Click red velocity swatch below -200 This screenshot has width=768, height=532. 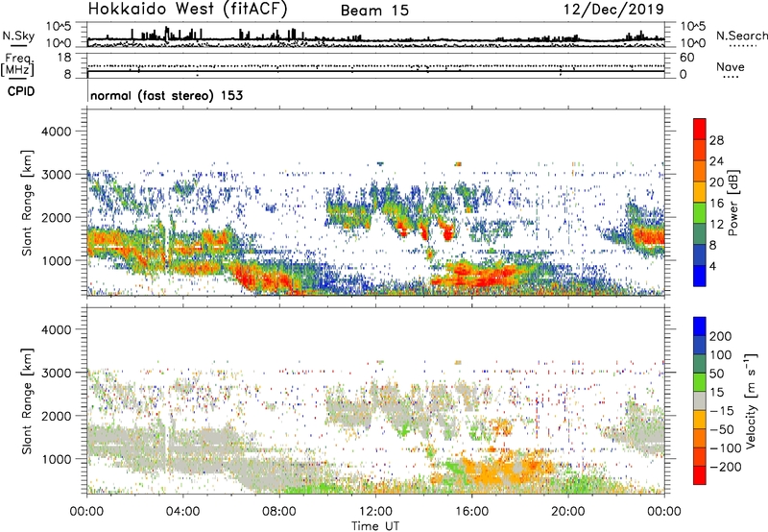[x=700, y=475]
